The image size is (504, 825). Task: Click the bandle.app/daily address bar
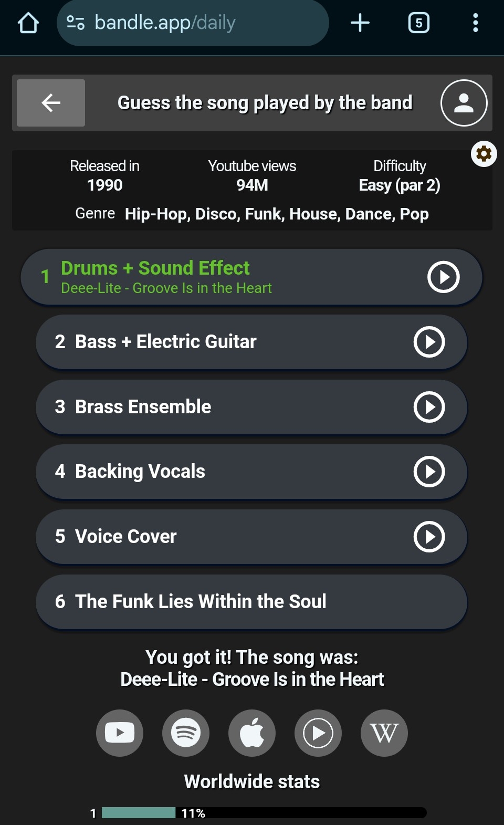(192, 23)
